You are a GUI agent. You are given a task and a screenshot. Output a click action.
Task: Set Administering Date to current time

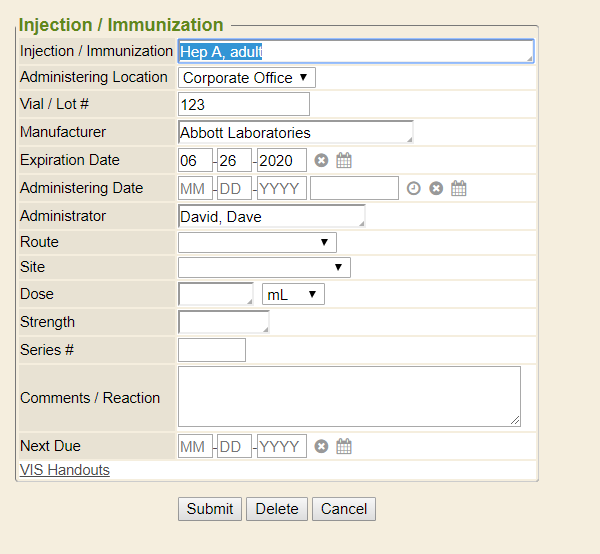point(413,188)
